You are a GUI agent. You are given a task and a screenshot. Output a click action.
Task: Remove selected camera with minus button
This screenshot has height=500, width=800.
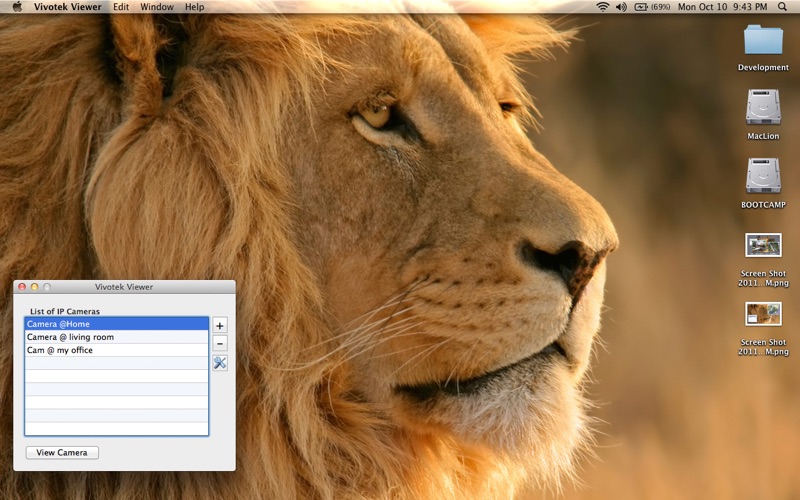220,343
